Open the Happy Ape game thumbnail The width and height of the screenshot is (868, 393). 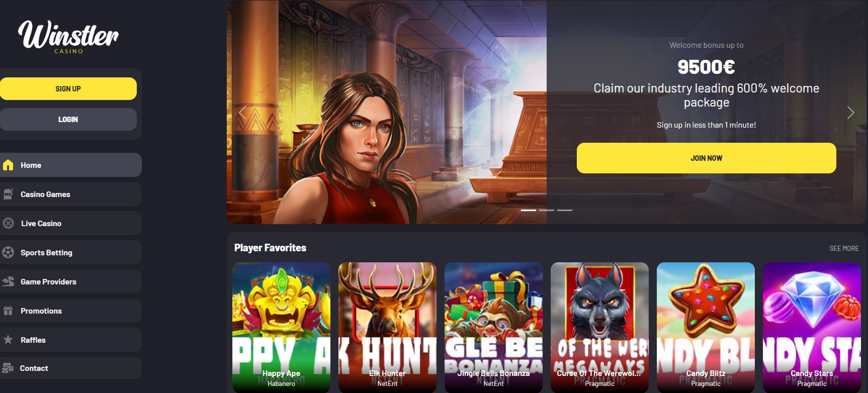point(281,327)
